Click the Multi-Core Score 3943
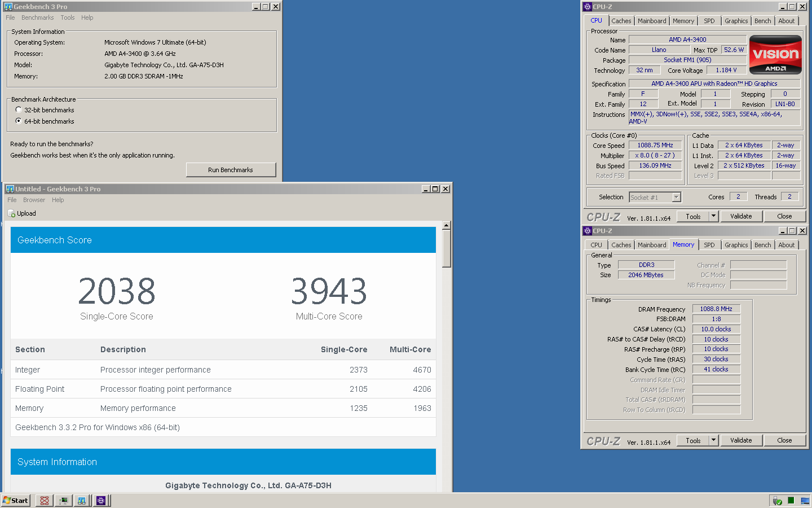The image size is (812, 508). point(329,291)
